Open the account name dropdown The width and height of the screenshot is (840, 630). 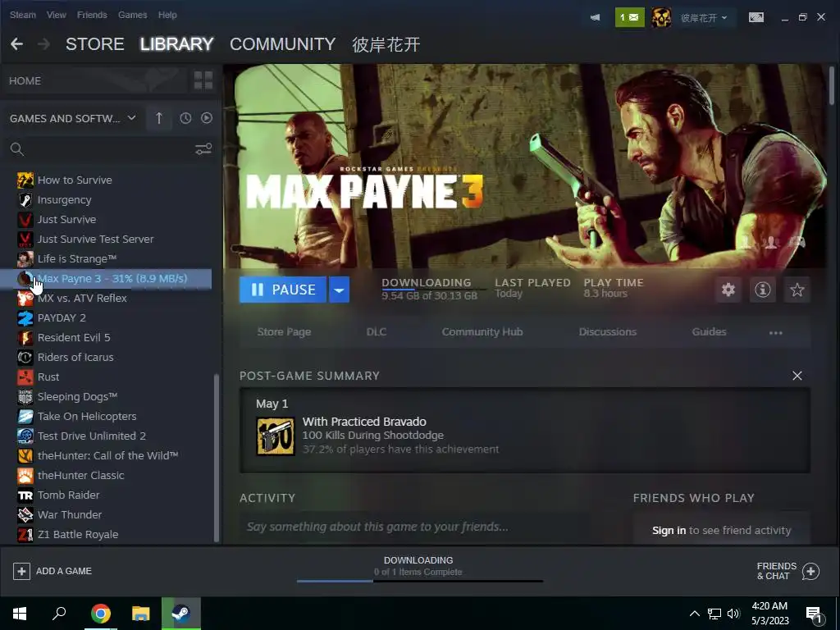703,18
